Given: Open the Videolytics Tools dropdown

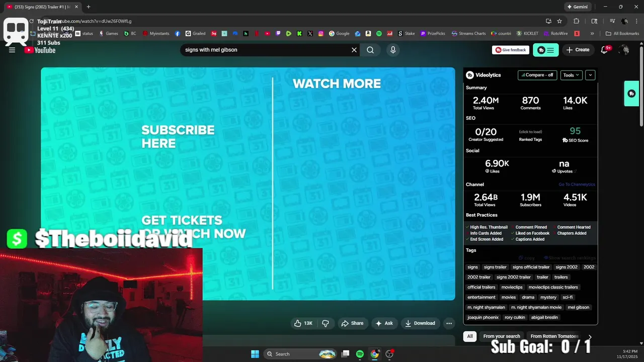Looking at the screenshot, I should [571, 75].
